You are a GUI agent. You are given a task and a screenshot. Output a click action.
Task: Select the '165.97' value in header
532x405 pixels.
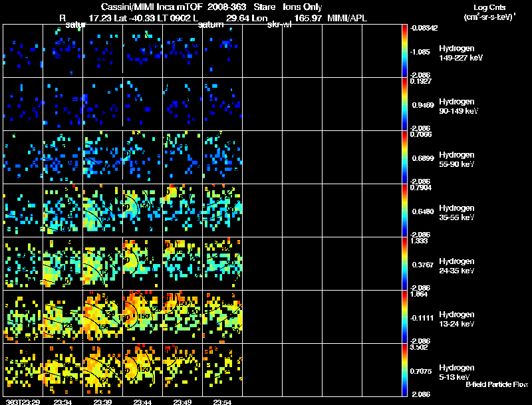tap(308, 19)
